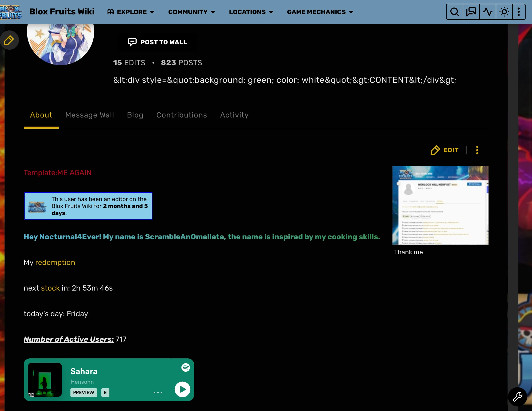Open the three-dot menu beside Edit
This screenshot has height=411, width=532.
point(477,150)
